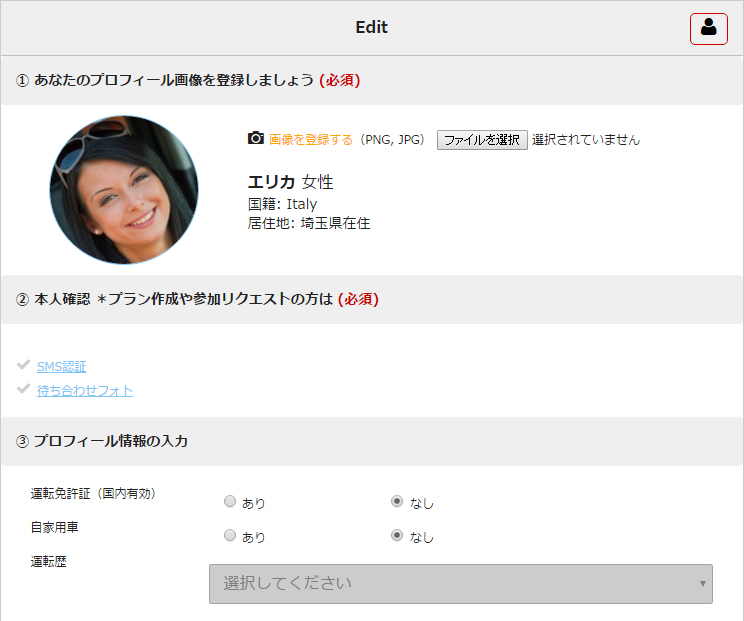The image size is (744, 621).
Task: Select なし for 自家用車
Action: pyautogui.click(x=397, y=536)
